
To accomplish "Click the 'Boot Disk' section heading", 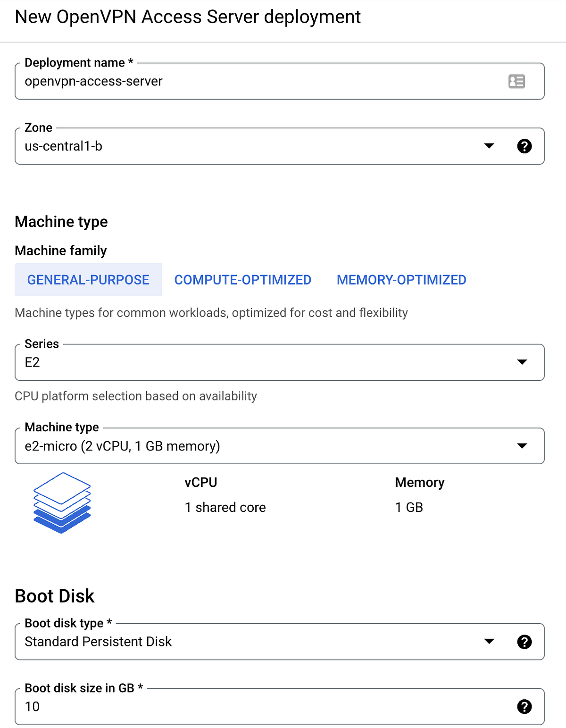I will click(55, 596).
